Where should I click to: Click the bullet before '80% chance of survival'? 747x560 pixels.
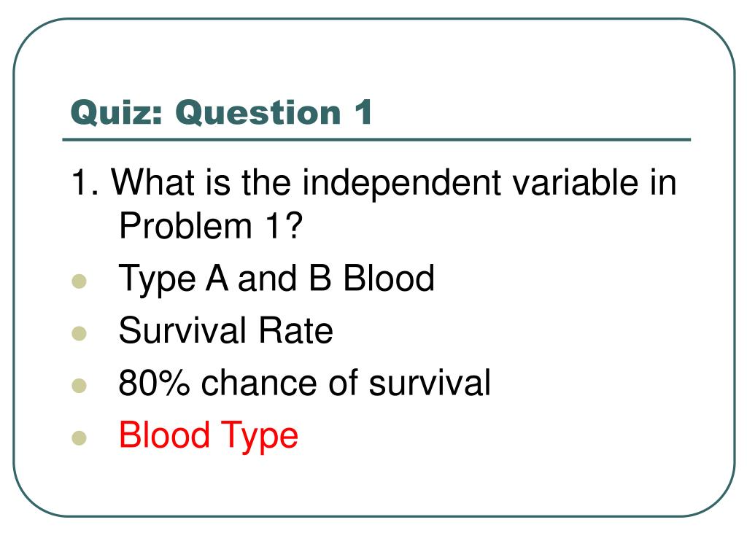point(79,385)
